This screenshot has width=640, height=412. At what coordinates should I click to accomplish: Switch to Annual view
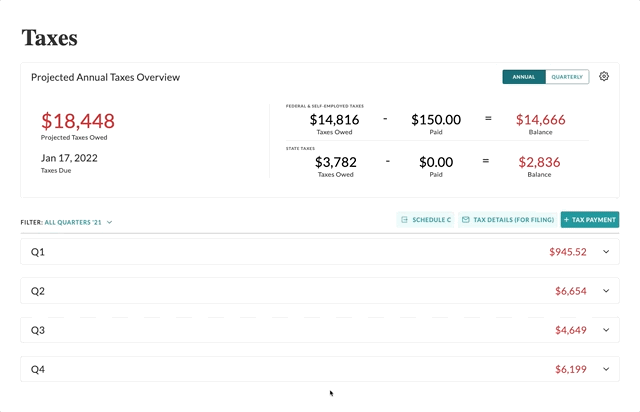(x=524, y=77)
